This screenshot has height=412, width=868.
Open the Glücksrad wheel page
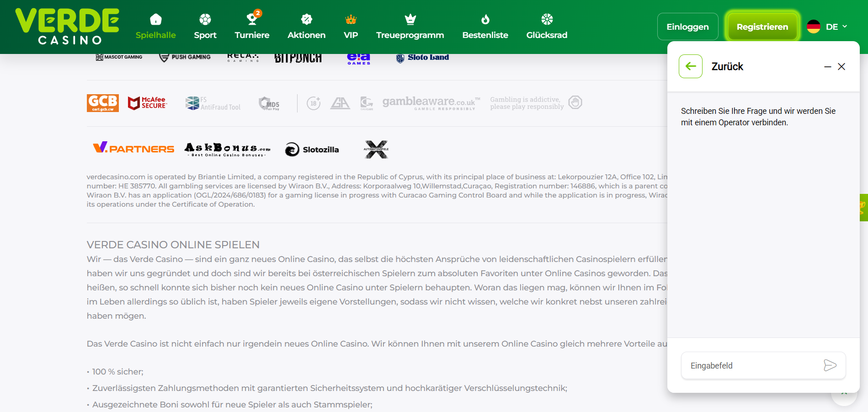(547, 27)
